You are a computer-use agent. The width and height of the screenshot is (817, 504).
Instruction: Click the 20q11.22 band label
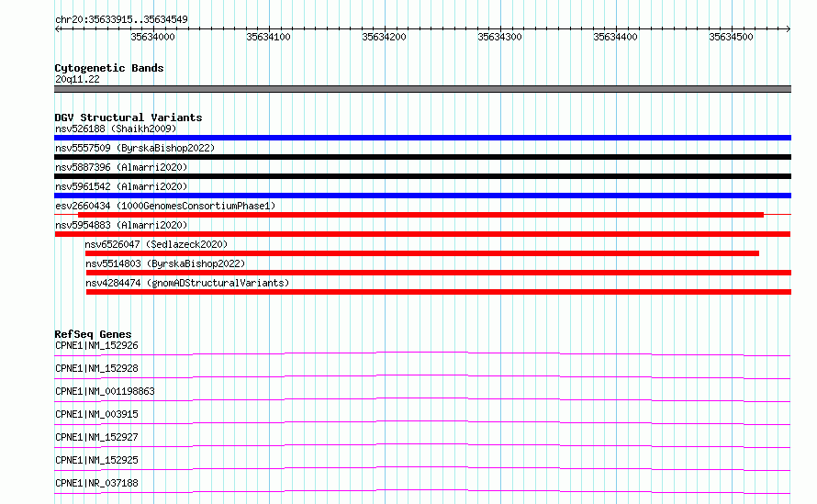pos(77,79)
